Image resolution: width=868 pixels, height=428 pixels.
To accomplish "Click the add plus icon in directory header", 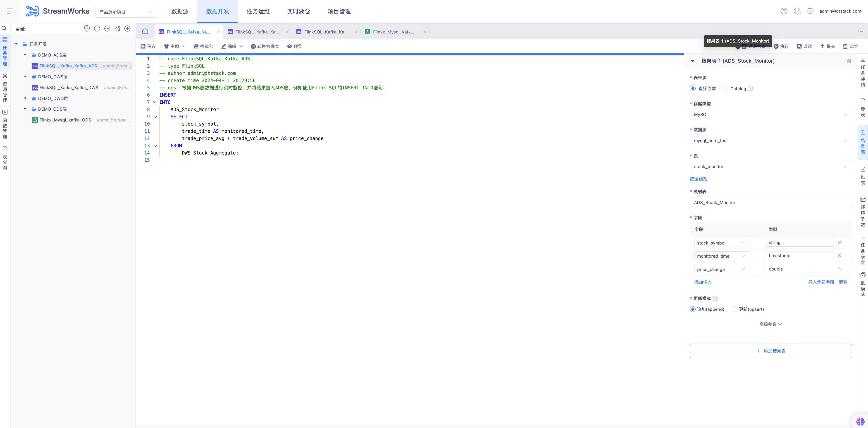I will 127,29.
